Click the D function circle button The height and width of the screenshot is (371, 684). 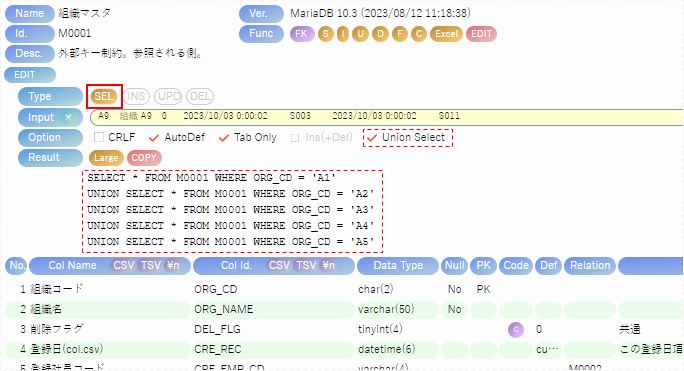coord(380,34)
